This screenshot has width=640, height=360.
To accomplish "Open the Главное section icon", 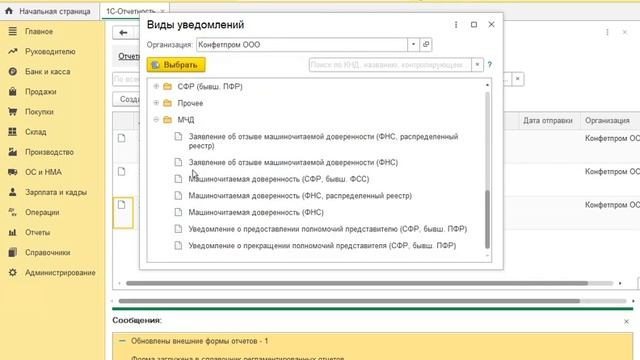I will point(13,31).
